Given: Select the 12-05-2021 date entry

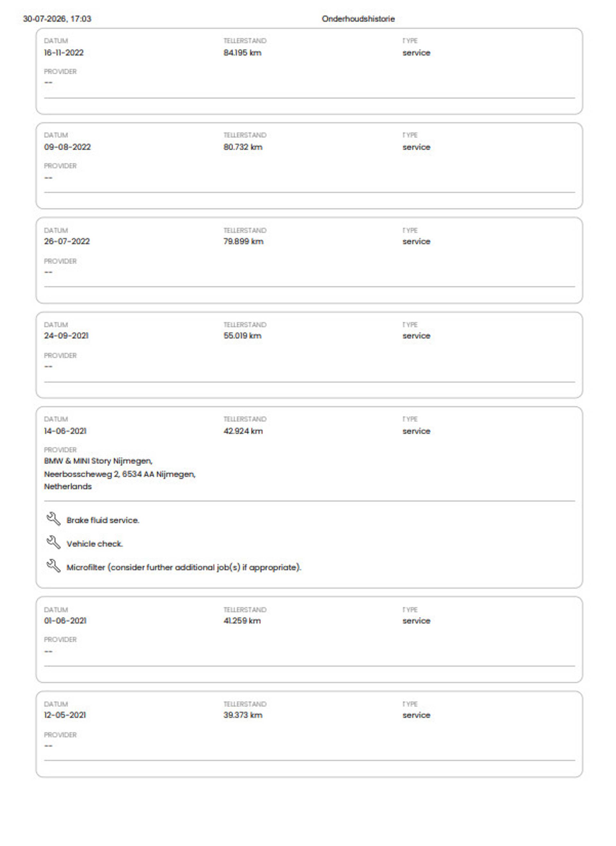Looking at the screenshot, I should click(x=65, y=715).
